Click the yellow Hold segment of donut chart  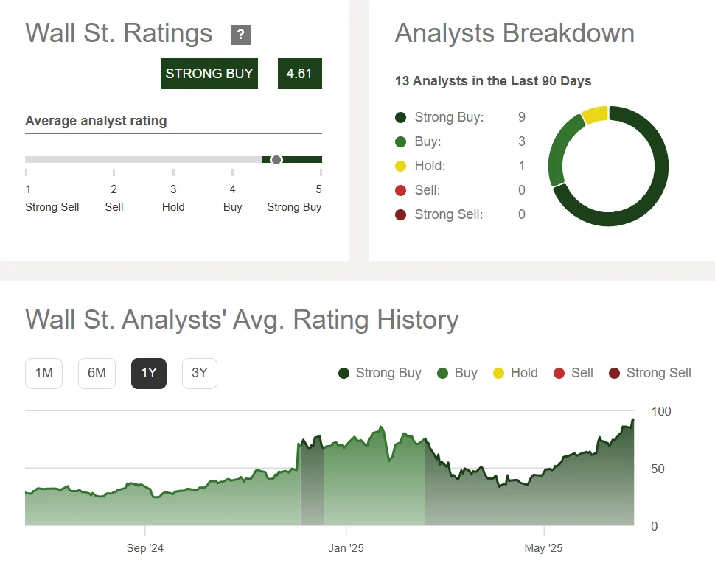(x=595, y=114)
